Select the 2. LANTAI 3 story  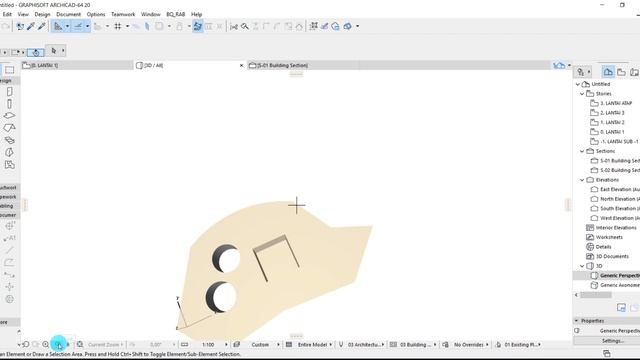612,113
